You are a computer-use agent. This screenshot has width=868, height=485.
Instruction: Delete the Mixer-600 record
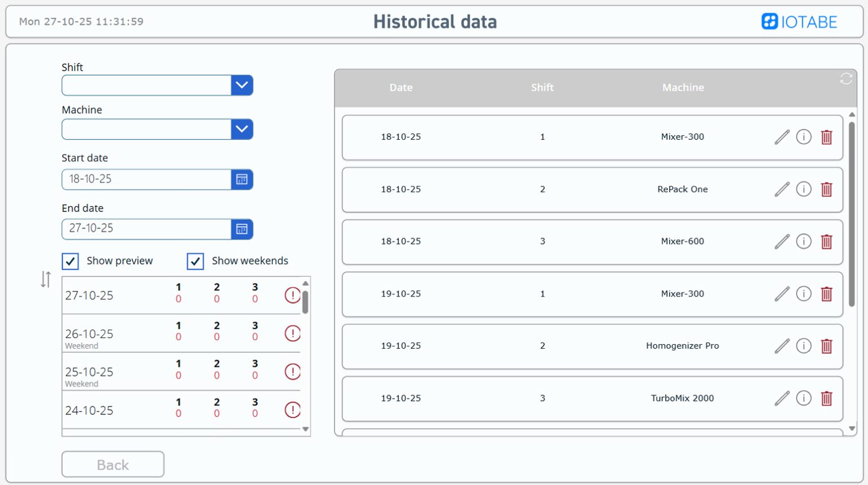click(x=826, y=241)
